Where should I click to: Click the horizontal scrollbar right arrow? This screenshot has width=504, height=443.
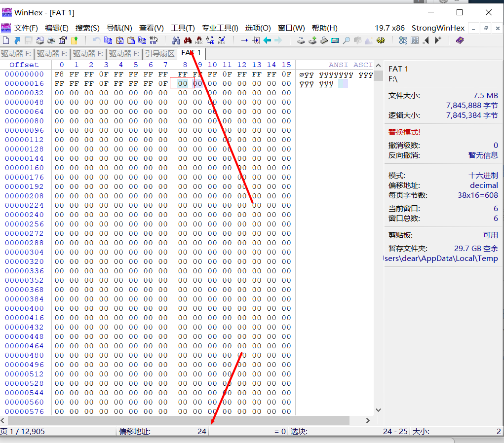tap(369, 420)
